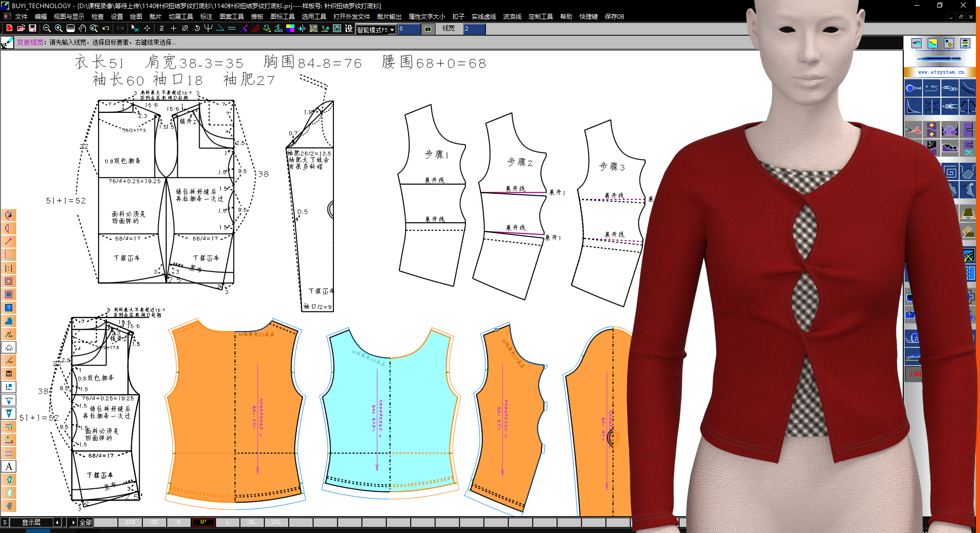Image resolution: width=980 pixels, height=533 pixels.
Task: Click the 线宽 value field showing 2
Action: (474, 29)
